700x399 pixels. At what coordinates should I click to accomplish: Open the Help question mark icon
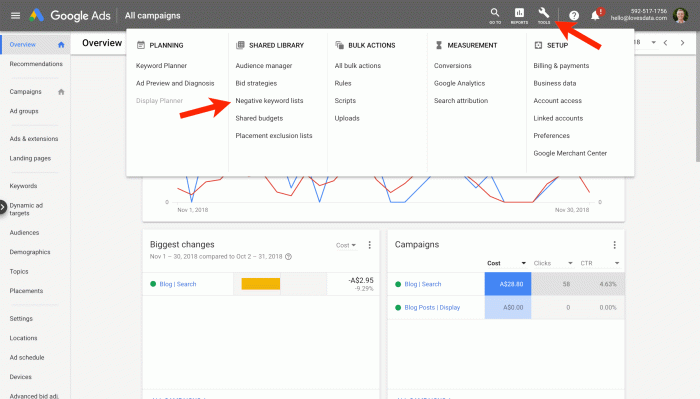click(574, 16)
